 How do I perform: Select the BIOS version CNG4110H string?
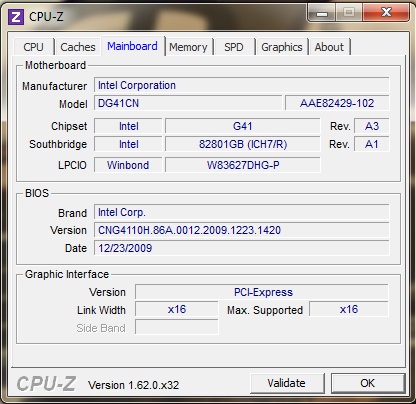point(242,230)
